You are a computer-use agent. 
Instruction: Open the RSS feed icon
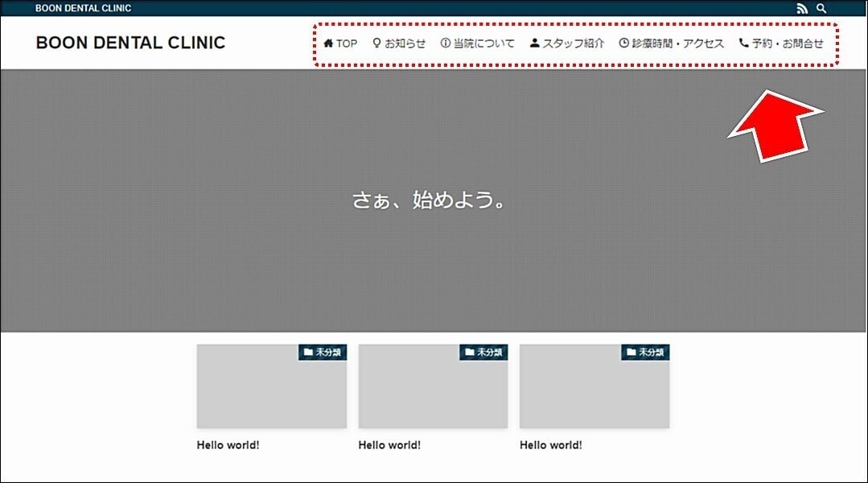[802, 8]
